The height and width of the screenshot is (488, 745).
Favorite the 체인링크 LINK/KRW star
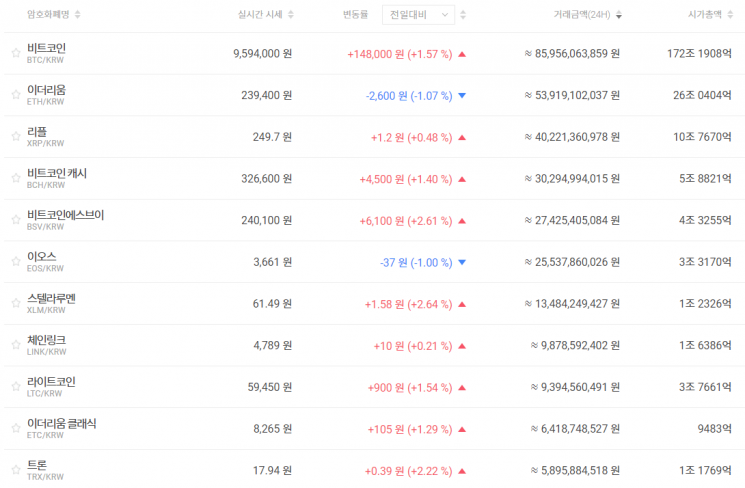coord(16,344)
